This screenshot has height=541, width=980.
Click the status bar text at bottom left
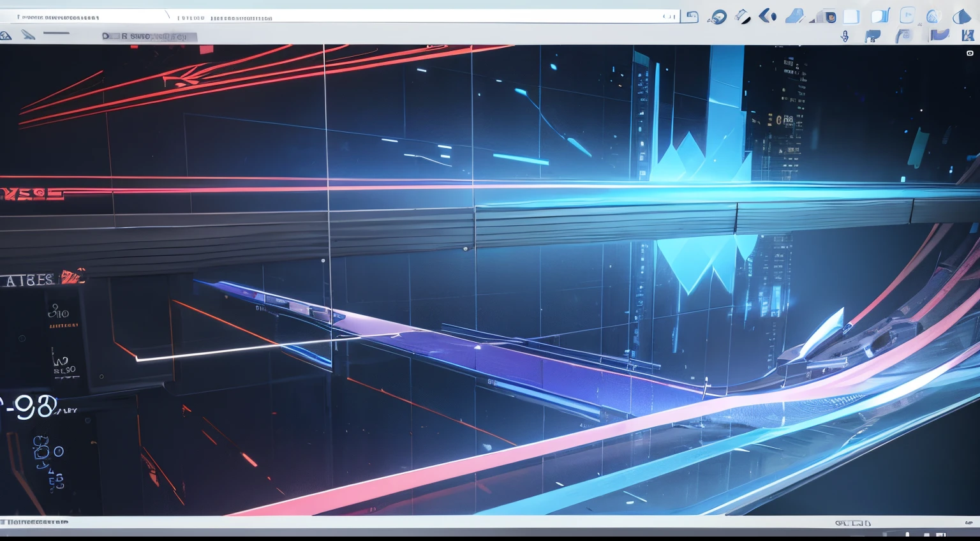[36, 522]
